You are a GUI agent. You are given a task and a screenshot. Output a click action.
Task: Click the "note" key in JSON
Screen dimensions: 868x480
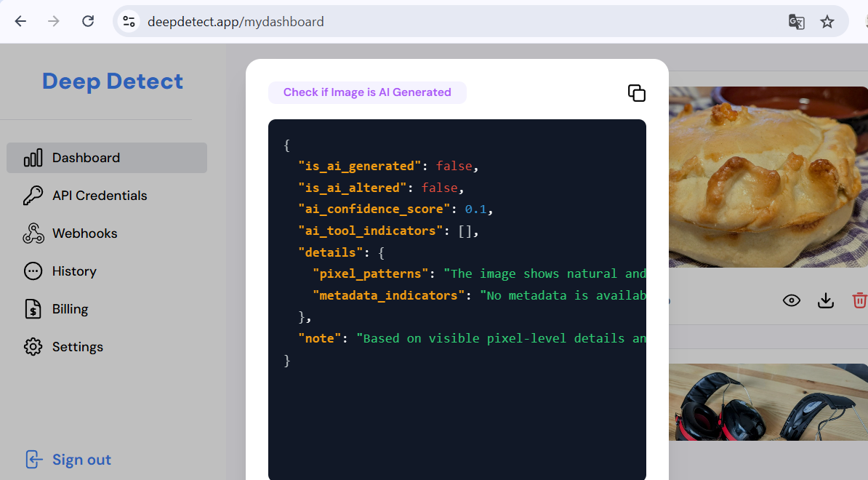320,338
